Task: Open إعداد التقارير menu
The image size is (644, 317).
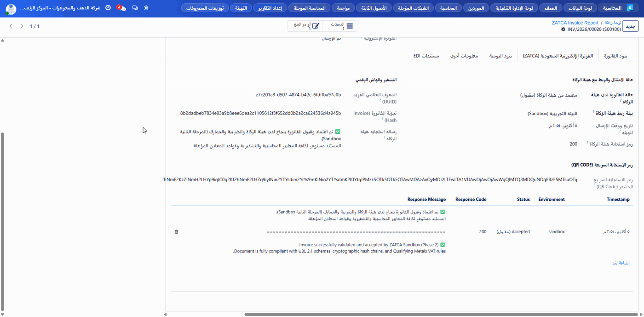Action: coord(270,8)
